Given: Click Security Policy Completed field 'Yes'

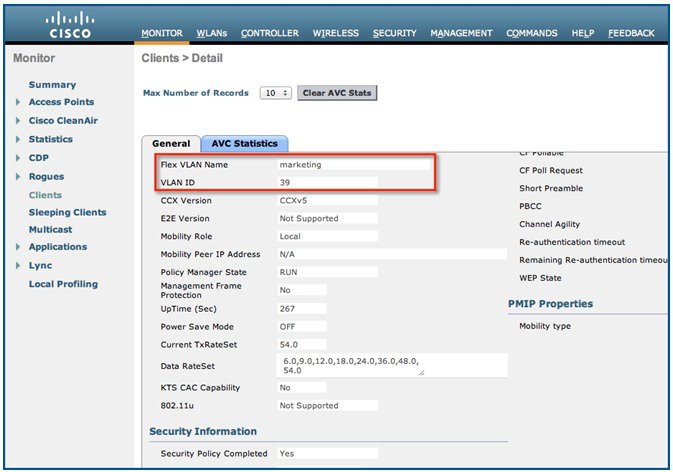Looking at the screenshot, I should click(327, 454).
